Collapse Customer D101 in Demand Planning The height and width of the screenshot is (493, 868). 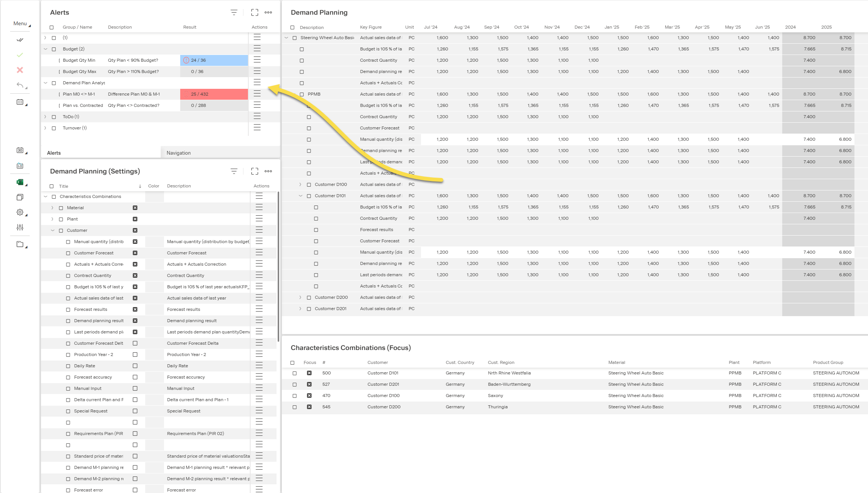coord(300,196)
